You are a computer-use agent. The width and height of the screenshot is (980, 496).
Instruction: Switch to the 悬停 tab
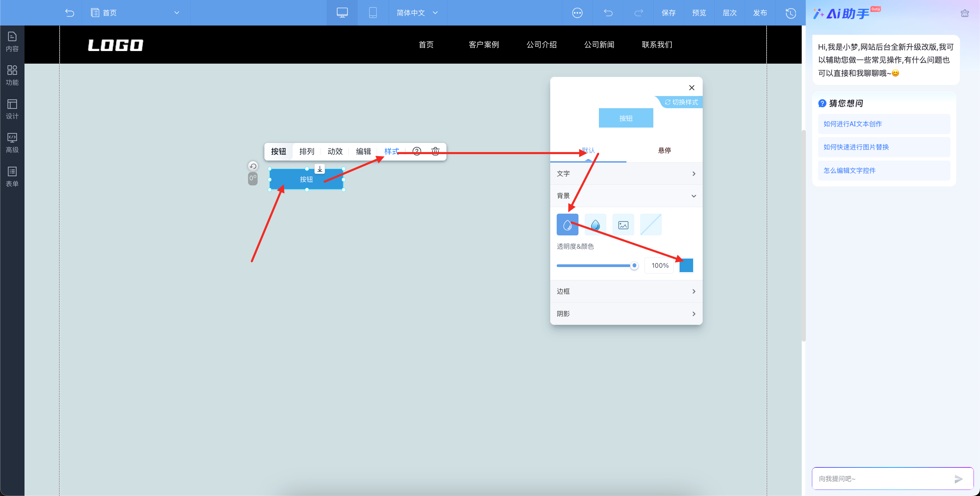click(x=664, y=151)
